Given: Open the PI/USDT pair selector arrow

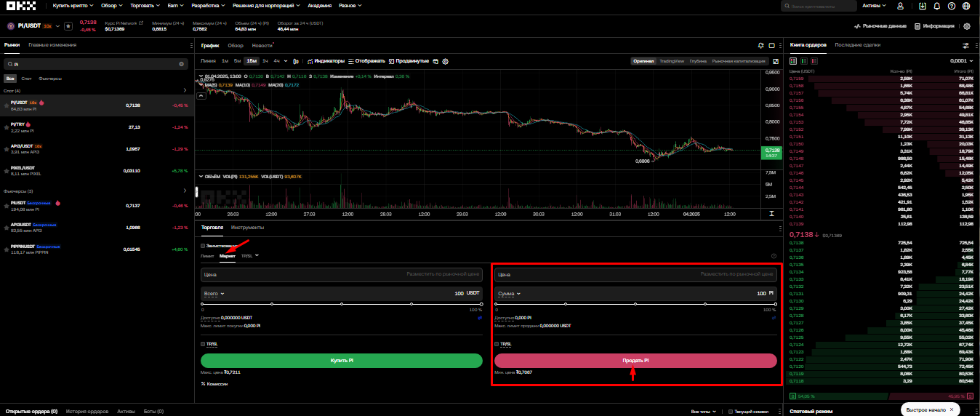Looking at the screenshot, I should (x=57, y=25).
